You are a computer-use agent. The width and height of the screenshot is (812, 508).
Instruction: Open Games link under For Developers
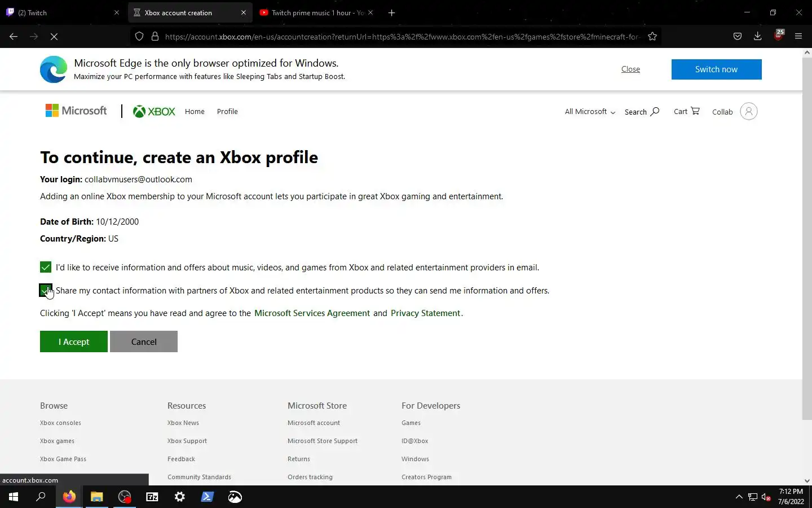pyautogui.click(x=411, y=423)
